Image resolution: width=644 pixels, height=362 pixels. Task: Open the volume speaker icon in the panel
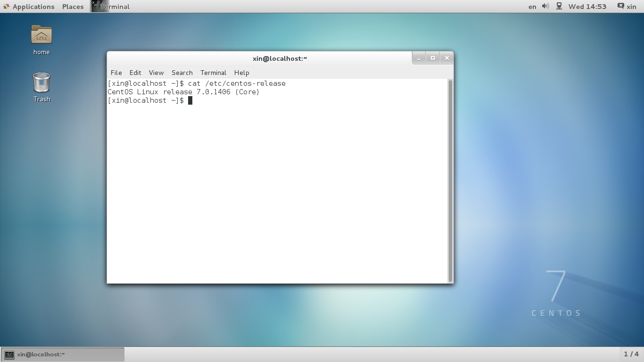(x=545, y=7)
